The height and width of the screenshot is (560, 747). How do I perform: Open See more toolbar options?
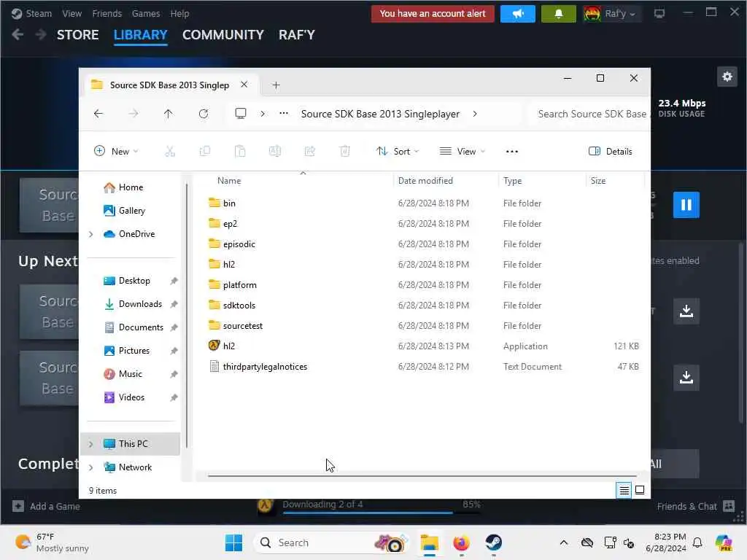click(x=511, y=152)
